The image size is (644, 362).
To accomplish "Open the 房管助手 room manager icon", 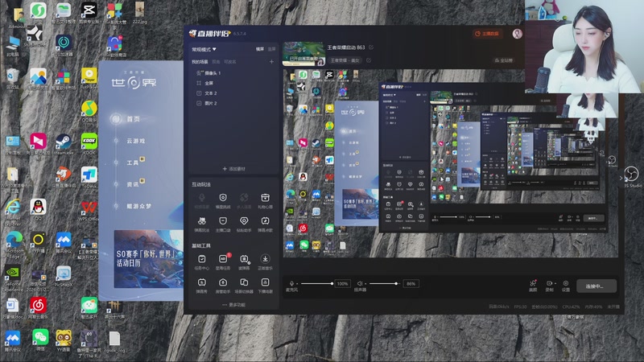I will [x=223, y=282].
